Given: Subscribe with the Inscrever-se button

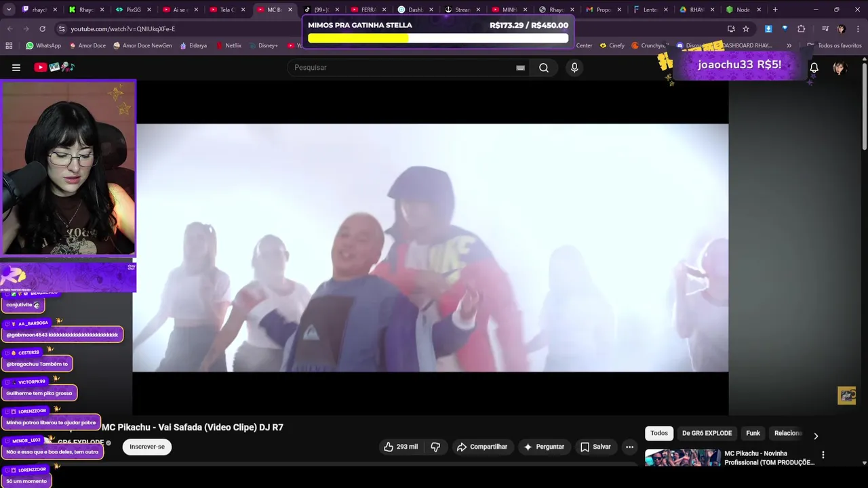Looking at the screenshot, I should (147, 447).
